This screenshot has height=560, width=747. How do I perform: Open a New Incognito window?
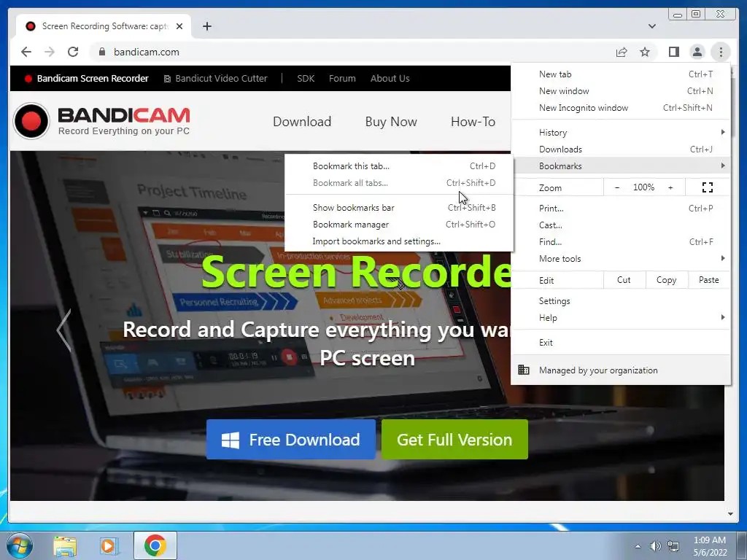pos(620,108)
